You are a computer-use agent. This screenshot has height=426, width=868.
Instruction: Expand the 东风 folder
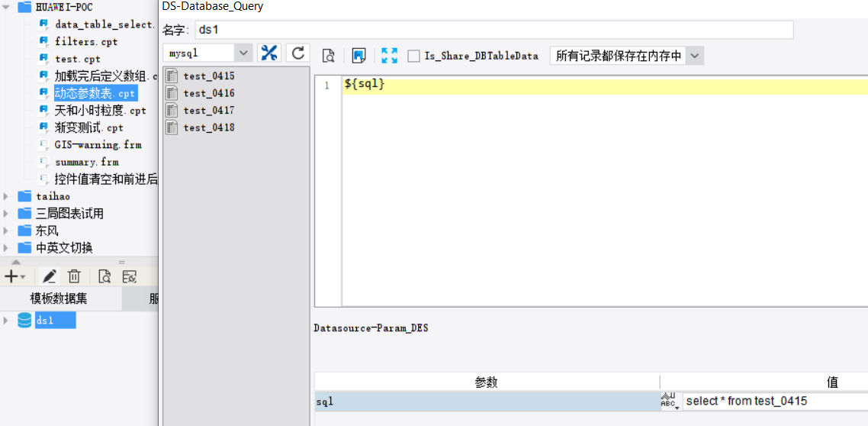point(7,231)
